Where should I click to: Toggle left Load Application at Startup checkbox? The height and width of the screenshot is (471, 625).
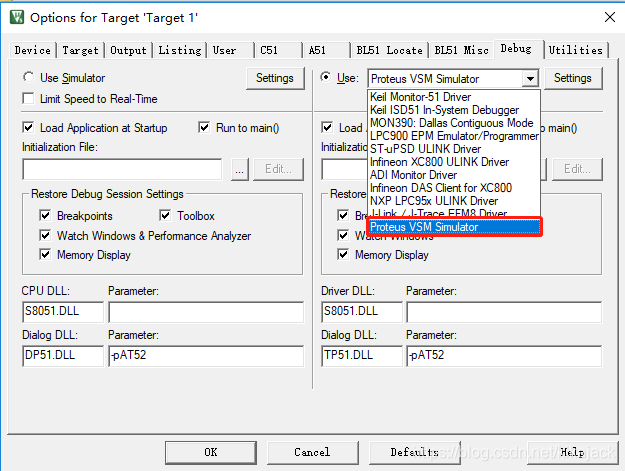[x=28, y=128]
